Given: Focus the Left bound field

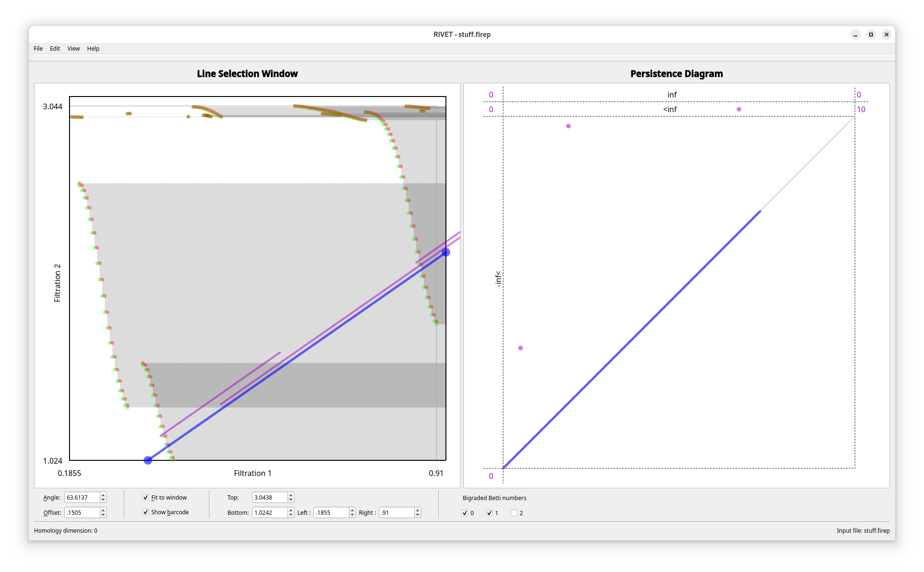Looking at the screenshot, I should tap(331, 512).
